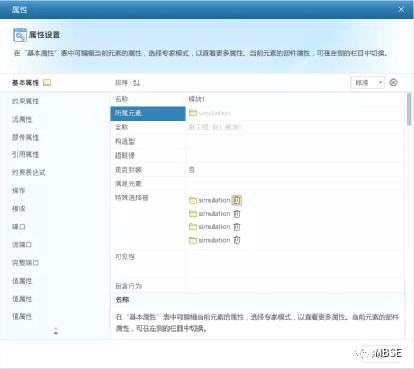
Task: Switch to the 端口 section
Action: [19, 227]
